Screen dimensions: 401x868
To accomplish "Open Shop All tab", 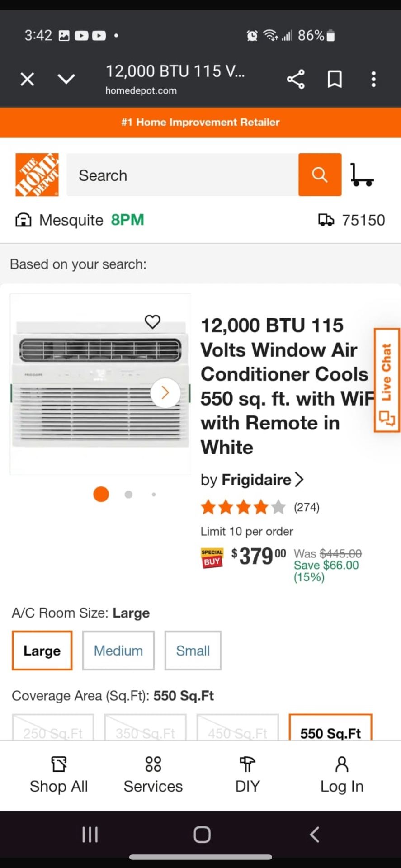I will point(59,775).
